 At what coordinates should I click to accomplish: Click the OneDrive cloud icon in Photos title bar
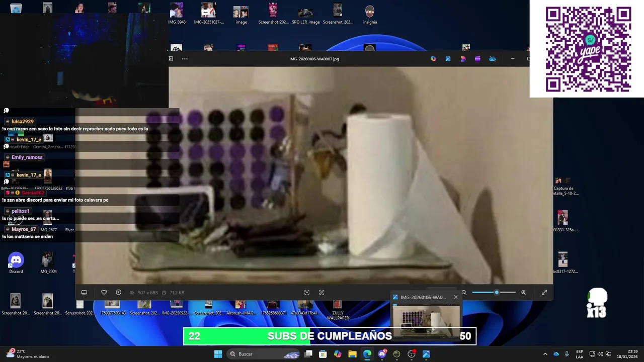coord(493,59)
